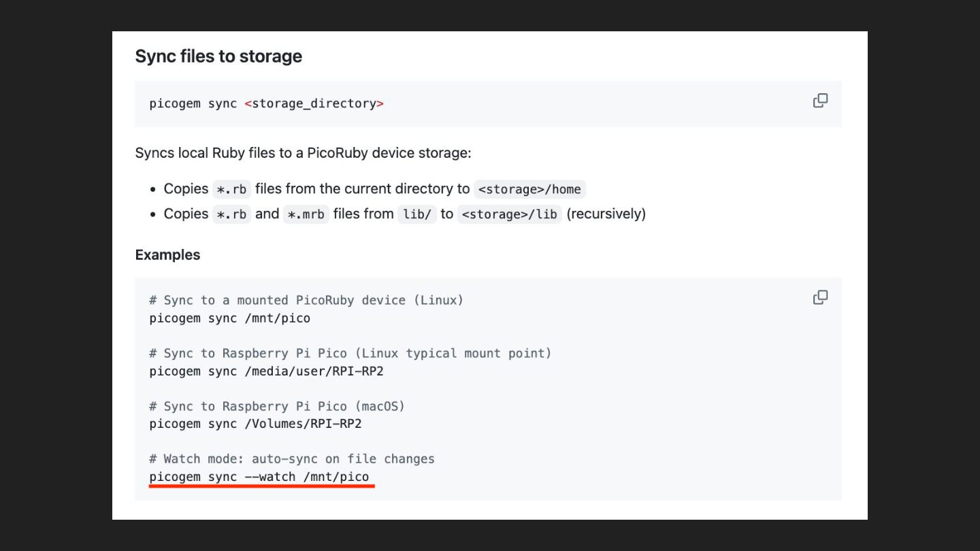Click the "Linux typical mount point" comment line
Viewport: 980px width, 551px height.
pyautogui.click(x=350, y=353)
